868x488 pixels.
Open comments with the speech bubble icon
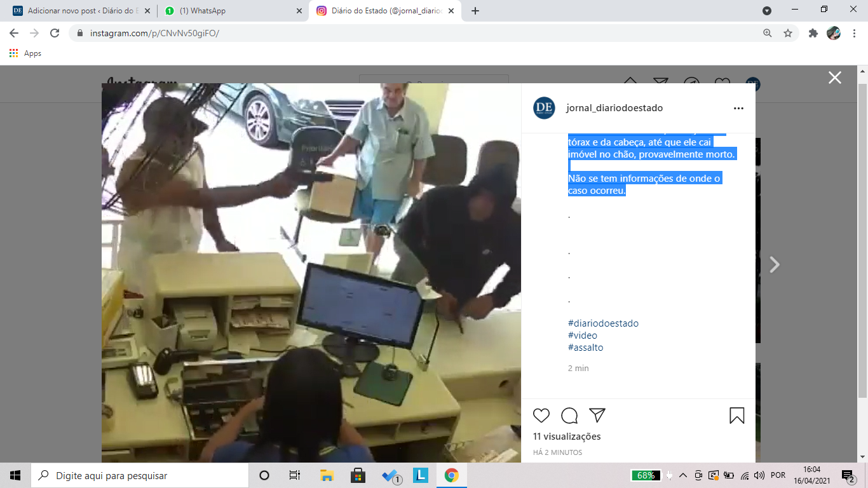569,416
